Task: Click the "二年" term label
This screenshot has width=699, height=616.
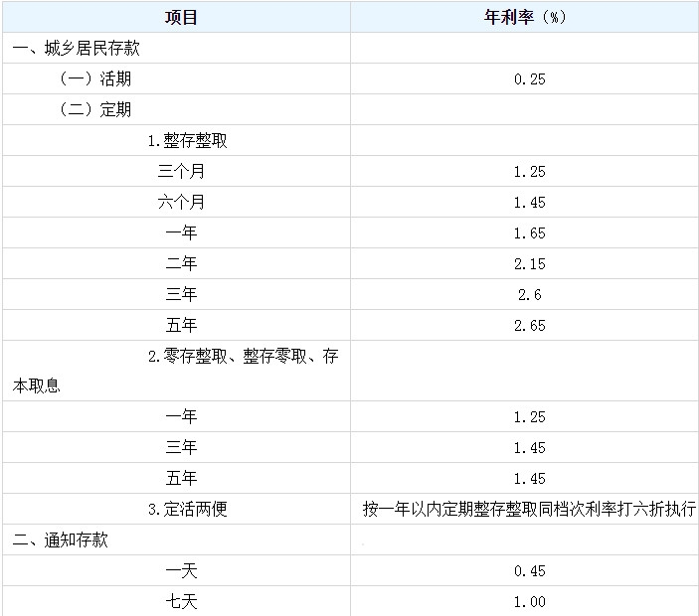Action: [181, 263]
